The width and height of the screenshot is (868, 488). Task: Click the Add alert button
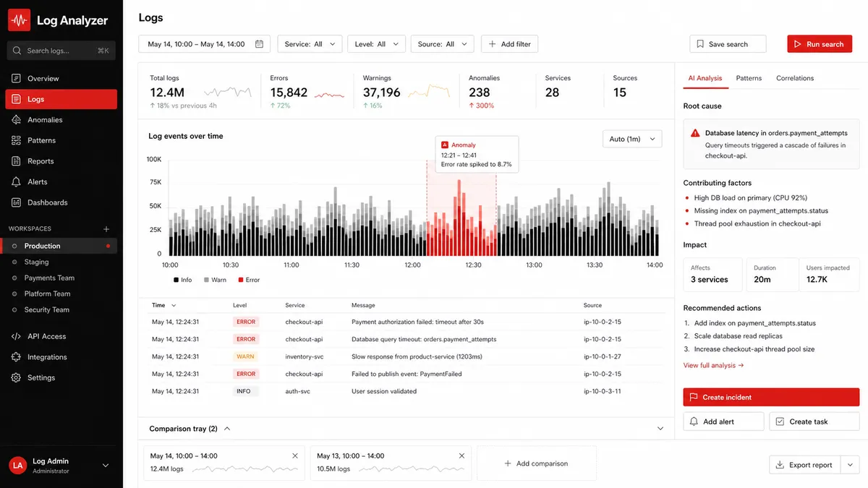point(723,421)
